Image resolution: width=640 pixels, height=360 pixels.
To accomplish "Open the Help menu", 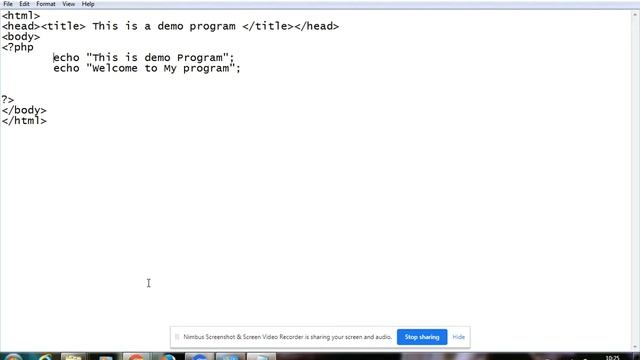I will (88, 4).
